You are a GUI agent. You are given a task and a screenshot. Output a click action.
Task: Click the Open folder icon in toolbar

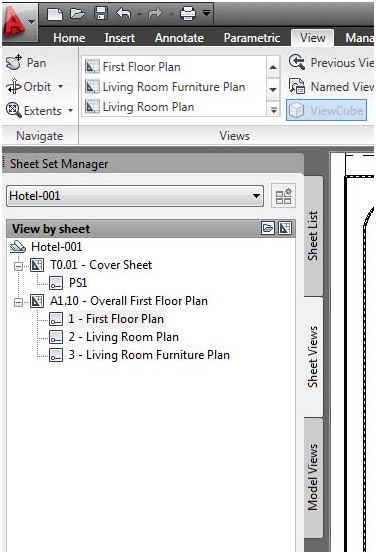coord(78,14)
